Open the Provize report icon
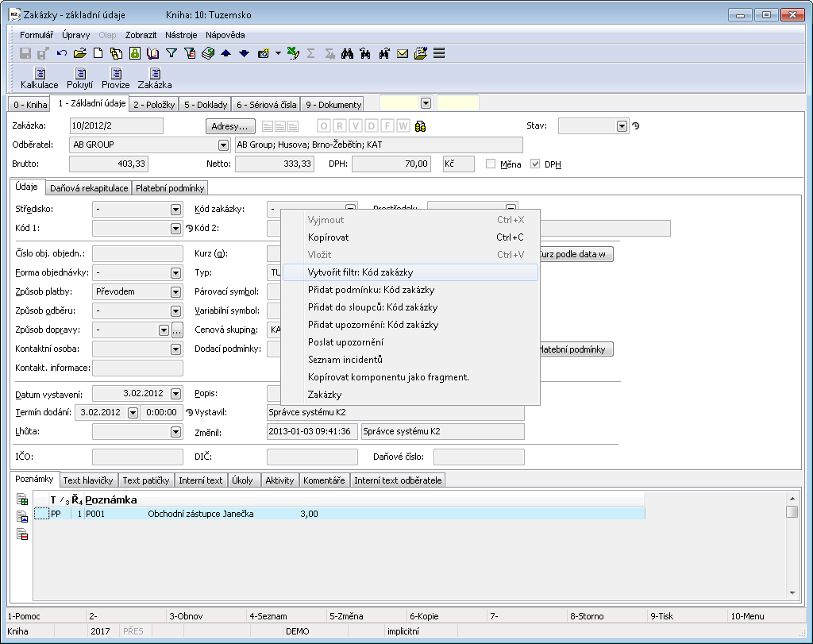 116,74
